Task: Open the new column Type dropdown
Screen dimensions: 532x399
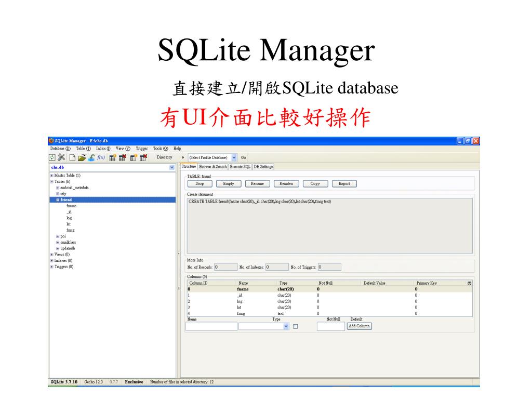Action: (286, 326)
